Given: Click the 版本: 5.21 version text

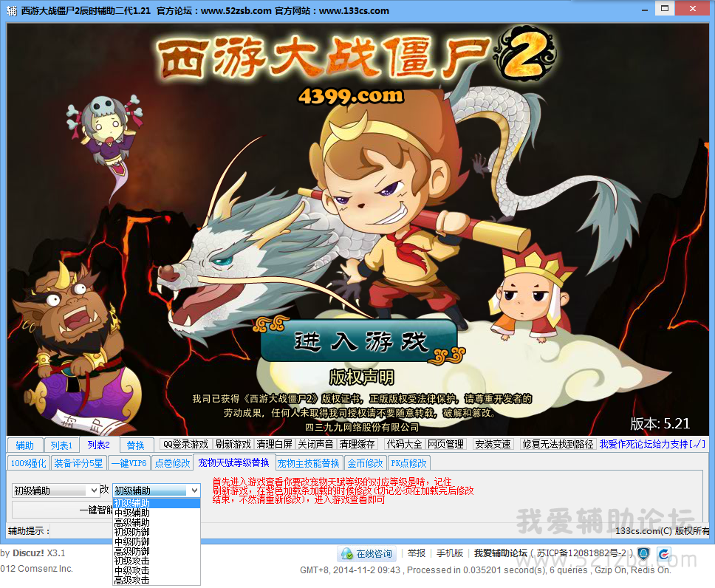Looking at the screenshot, I should pos(660,424).
